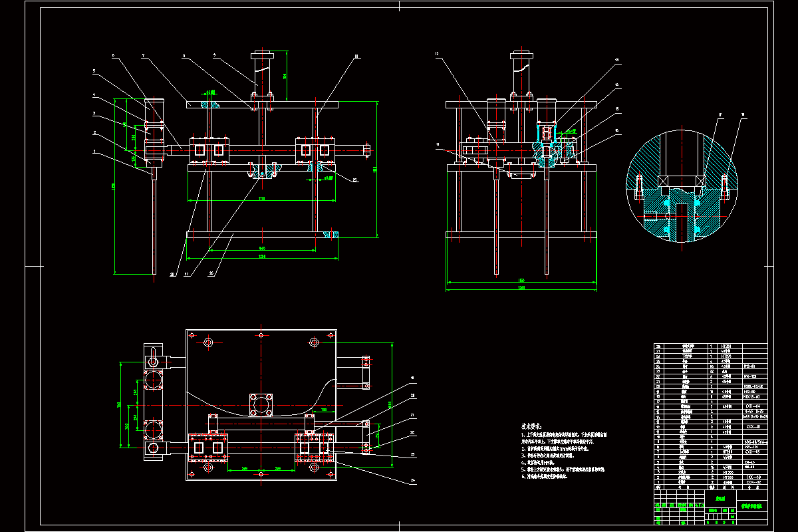
Task: Select the circular enlarged detail view
Action: pos(682,185)
